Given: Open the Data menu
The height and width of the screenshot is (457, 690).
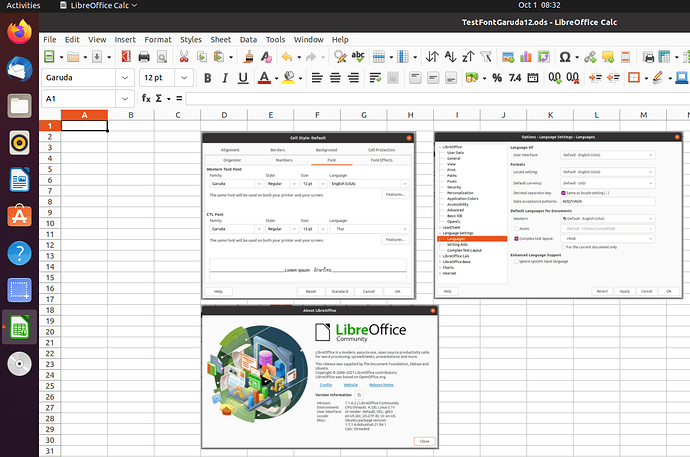Looking at the screenshot, I should (x=248, y=40).
